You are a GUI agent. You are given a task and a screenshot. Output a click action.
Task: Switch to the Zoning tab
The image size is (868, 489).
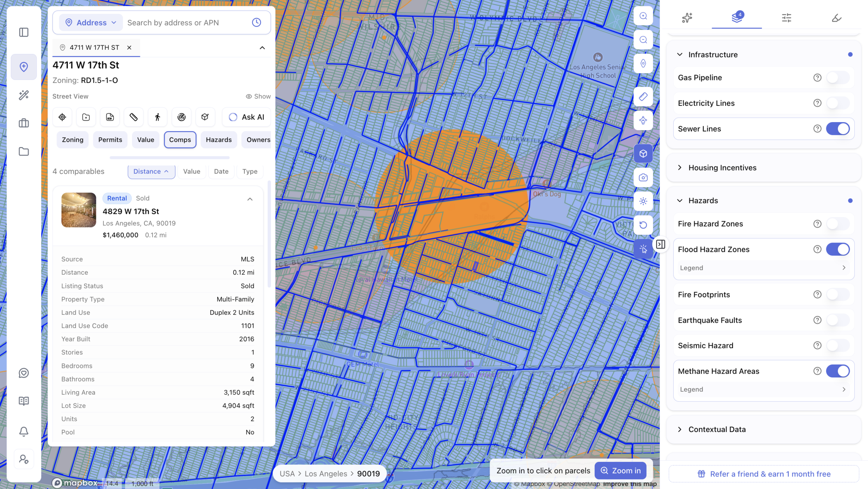(73, 140)
